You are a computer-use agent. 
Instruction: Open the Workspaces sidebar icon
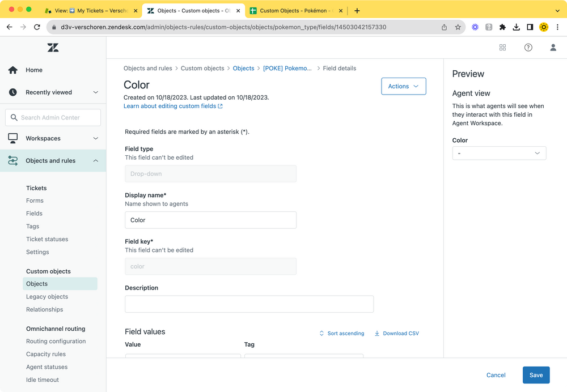pyautogui.click(x=12, y=138)
